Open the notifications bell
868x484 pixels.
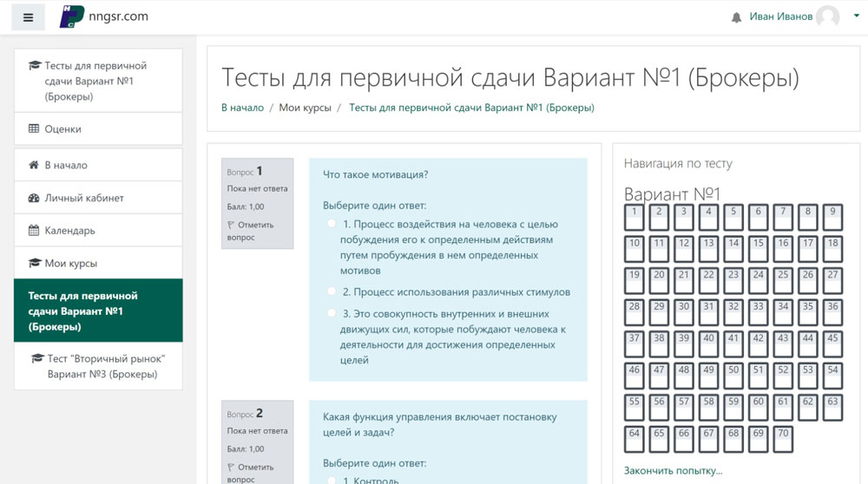coord(736,17)
